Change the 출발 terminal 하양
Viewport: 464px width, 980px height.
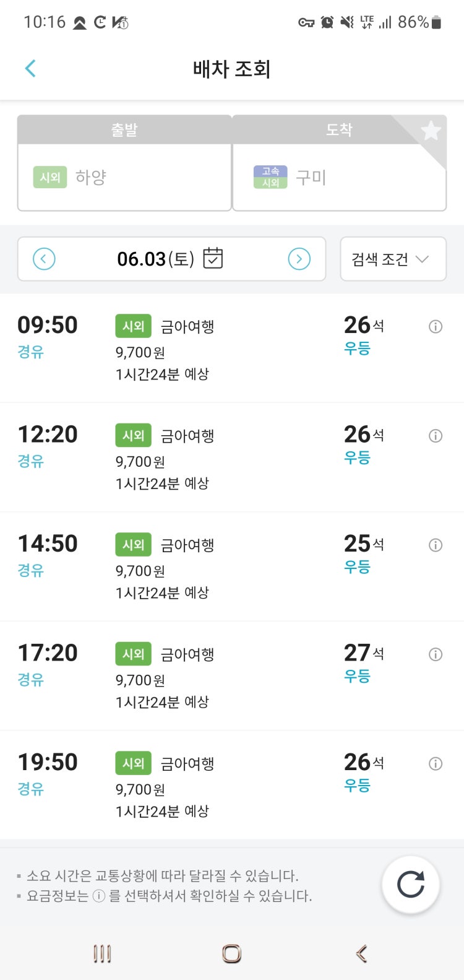coord(124,178)
